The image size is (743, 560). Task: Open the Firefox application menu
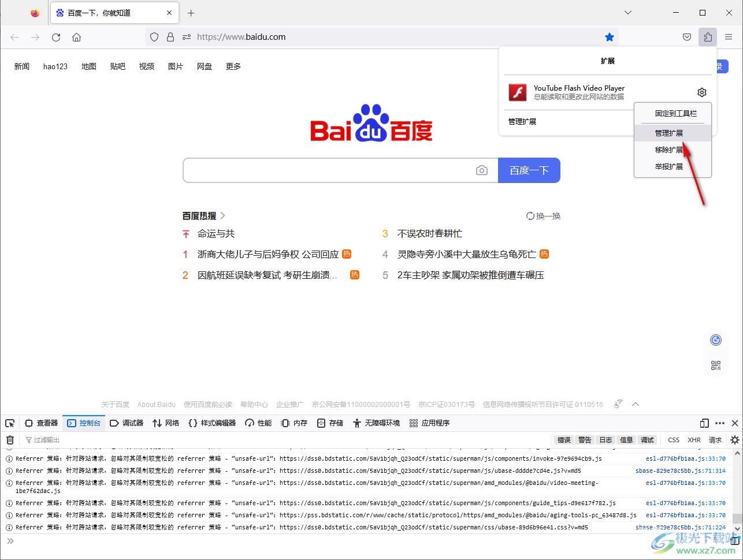[729, 37]
